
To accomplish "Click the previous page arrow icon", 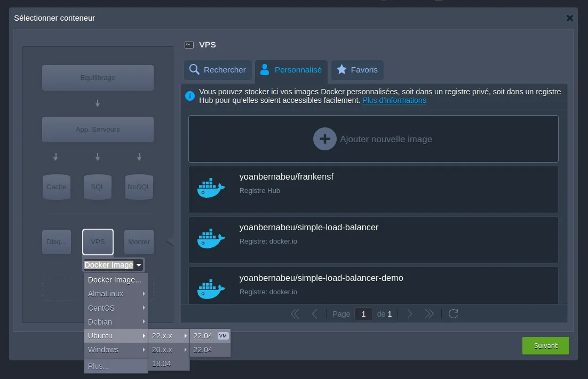I will [315, 314].
